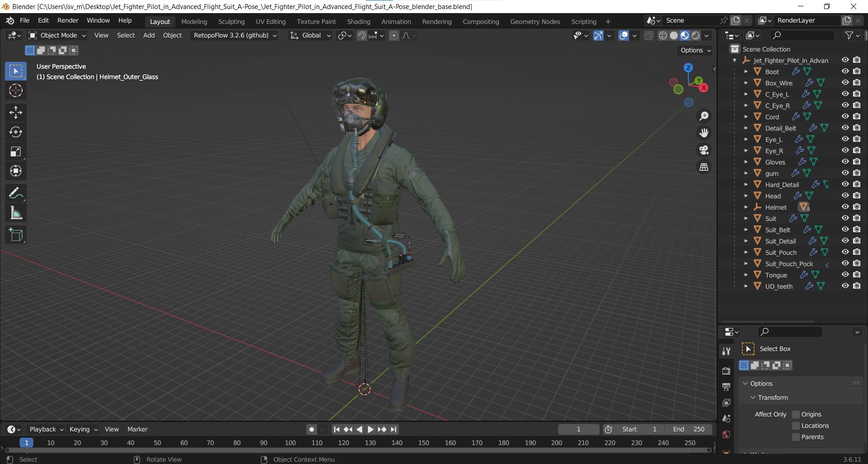Click the pan hand viewport icon
Viewport: 868px width, 464px height.
tap(704, 133)
